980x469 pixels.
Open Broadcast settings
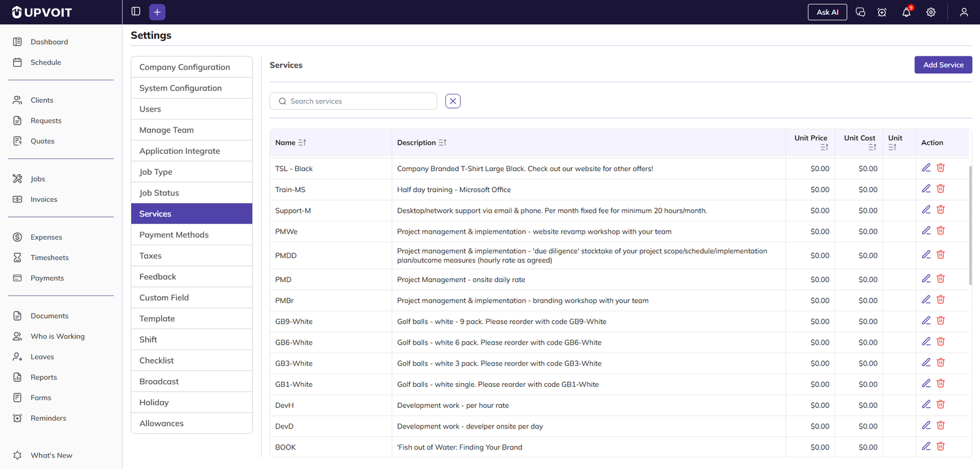click(x=192, y=381)
